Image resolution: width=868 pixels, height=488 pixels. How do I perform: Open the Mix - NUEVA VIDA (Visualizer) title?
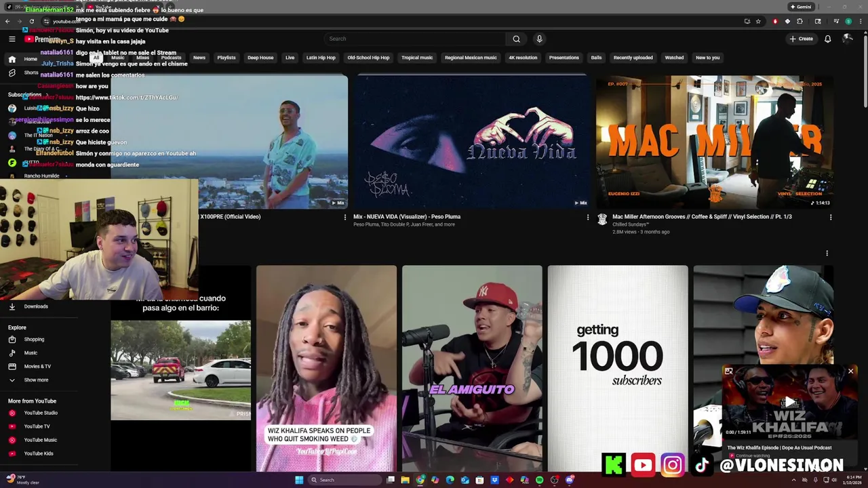point(407,217)
